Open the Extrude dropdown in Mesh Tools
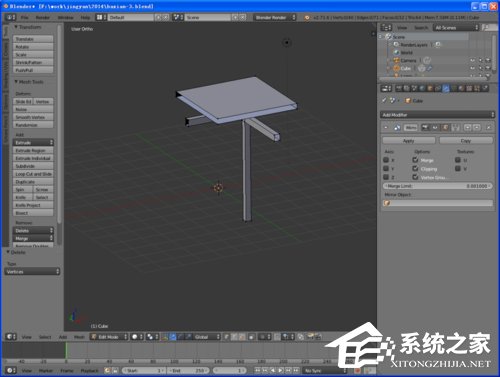Screen dimensions: 500x377 click(33, 142)
